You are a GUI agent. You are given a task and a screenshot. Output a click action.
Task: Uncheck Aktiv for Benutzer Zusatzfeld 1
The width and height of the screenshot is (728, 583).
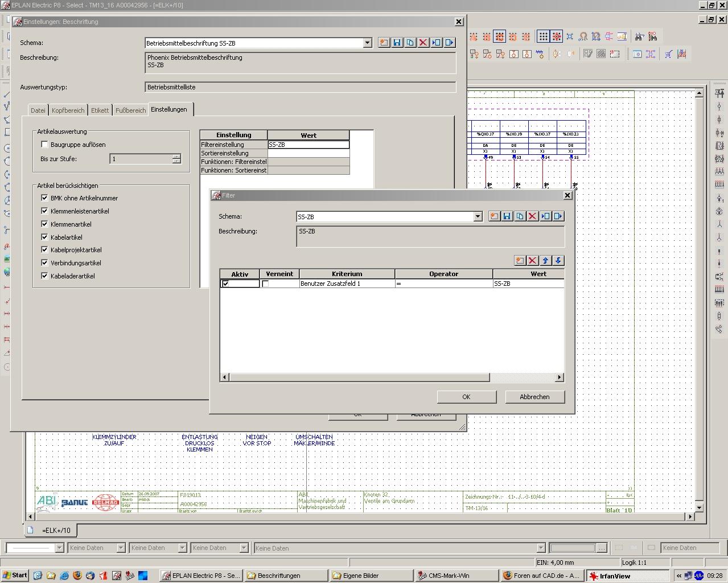(225, 284)
